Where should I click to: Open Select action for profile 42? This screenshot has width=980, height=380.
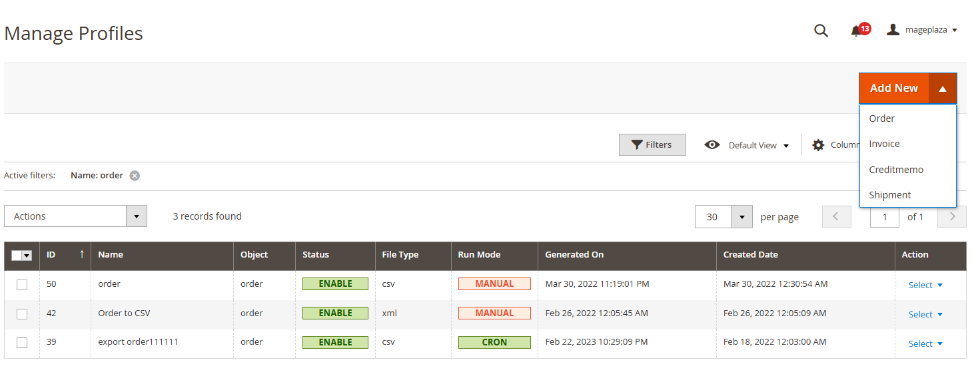[x=925, y=314]
